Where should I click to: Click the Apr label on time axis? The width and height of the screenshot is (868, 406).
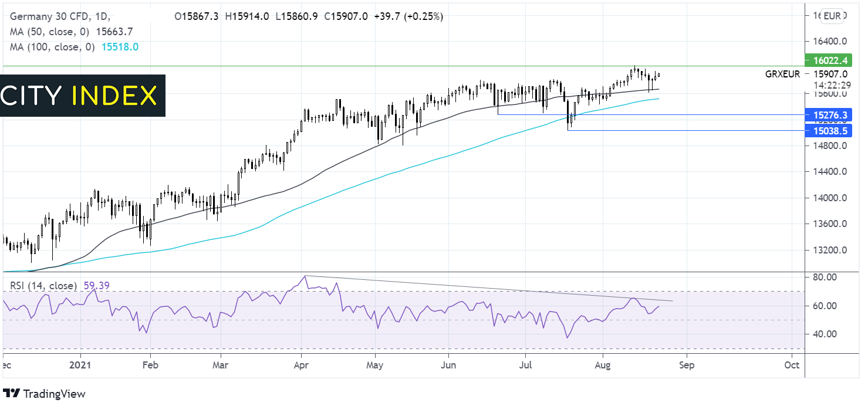click(x=300, y=364)
